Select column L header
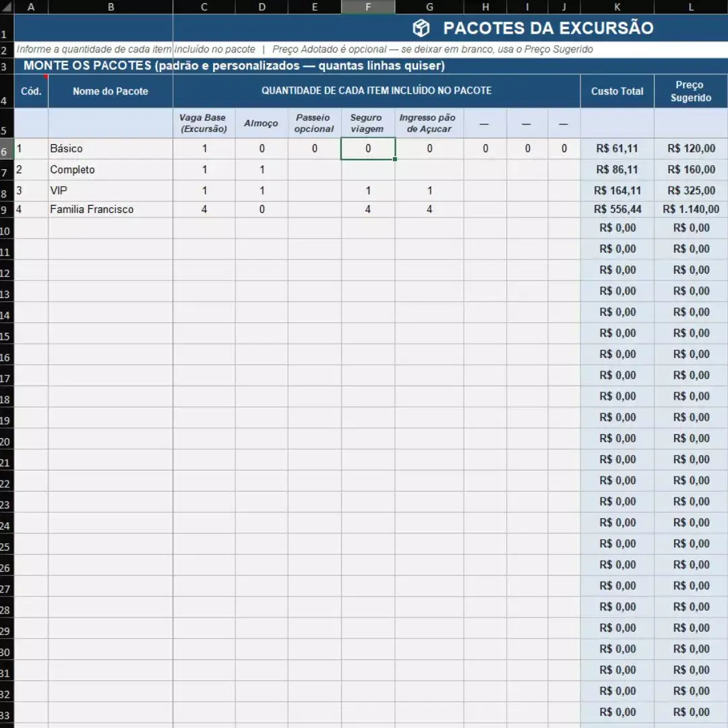728x728 pixels. tap(691, 7)
